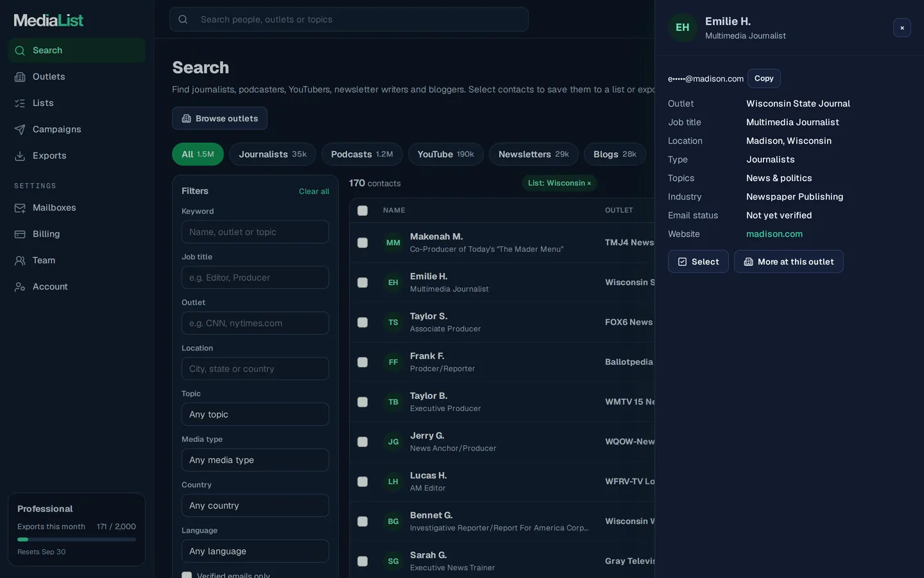Image resolution: width=924 pixels, height=578 pixels.
Task: Copy the email address
Action: tap(764, 78)
